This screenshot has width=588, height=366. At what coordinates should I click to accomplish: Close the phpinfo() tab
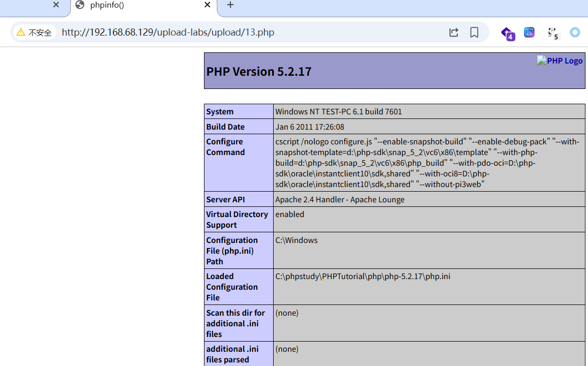pos(208,5)
